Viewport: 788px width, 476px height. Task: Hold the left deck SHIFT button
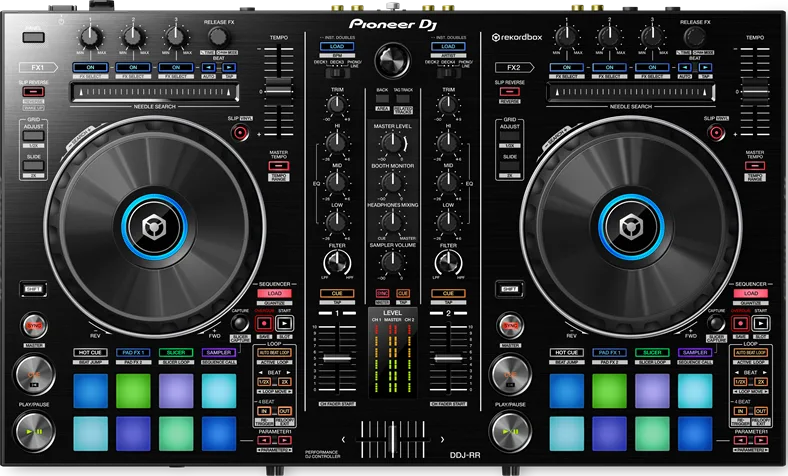pos(34,289)
